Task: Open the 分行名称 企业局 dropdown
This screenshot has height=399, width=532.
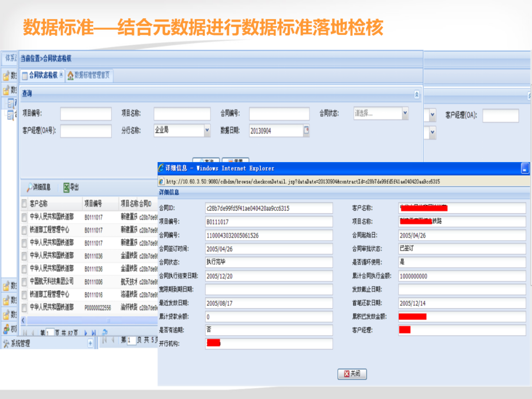Action: 207,130
